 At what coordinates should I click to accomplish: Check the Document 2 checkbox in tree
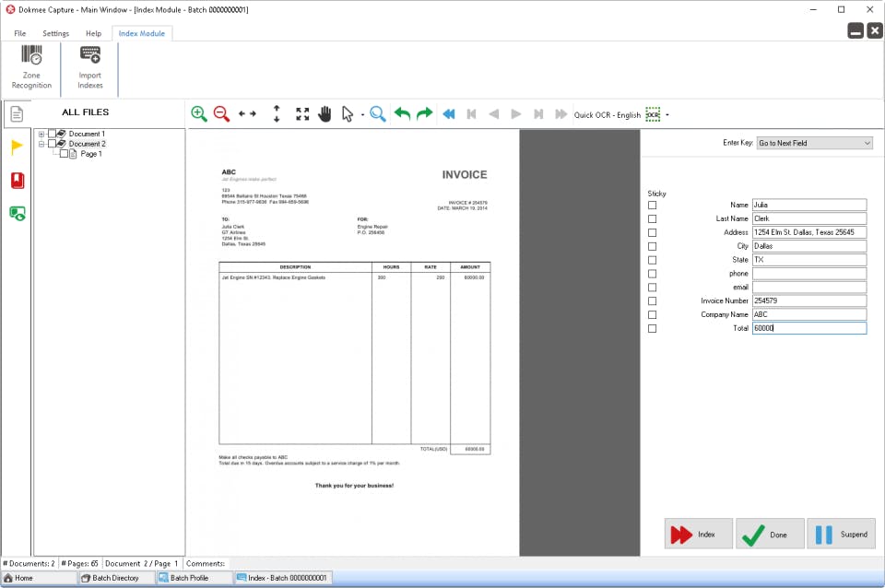coord(52,144)
